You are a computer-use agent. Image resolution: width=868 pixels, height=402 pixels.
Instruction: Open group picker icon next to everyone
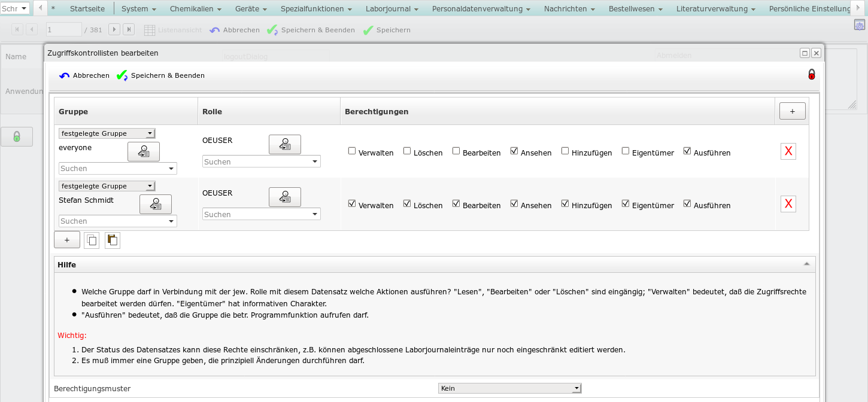[x=144, y=152]
